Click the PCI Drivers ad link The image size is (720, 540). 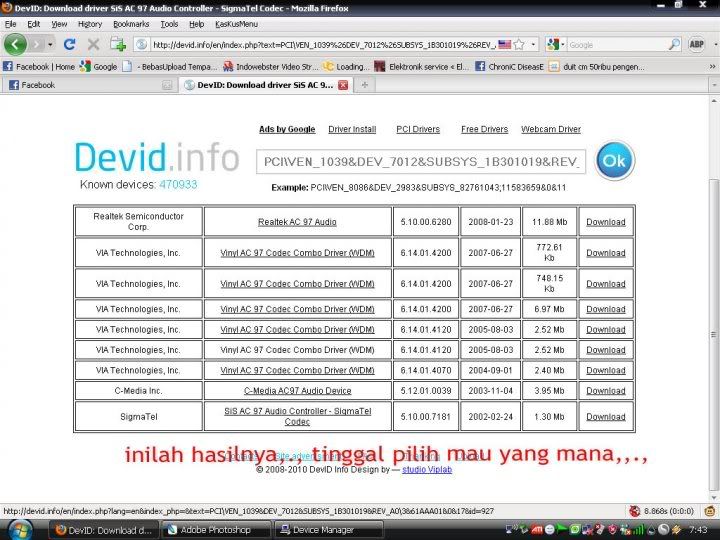coord(418,129)
